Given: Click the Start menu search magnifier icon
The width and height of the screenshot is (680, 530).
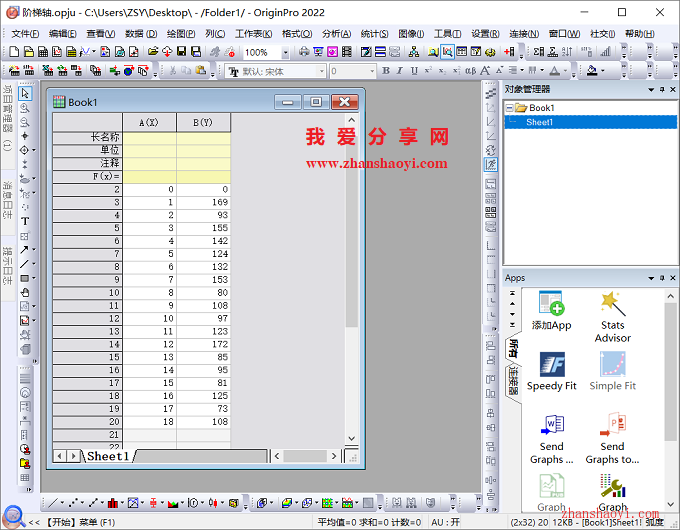Looking at the screenshot, I should point(13,516).
